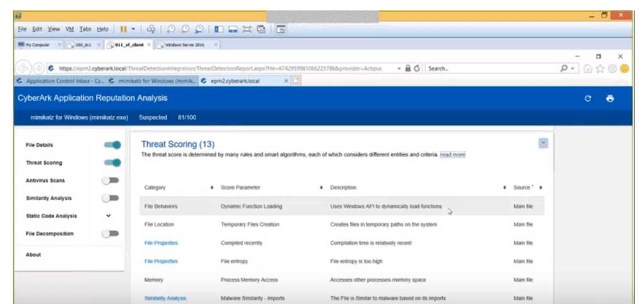Disable the File Details toggle
The height and width of the screenshot is (304, 644).
(112, 145)
